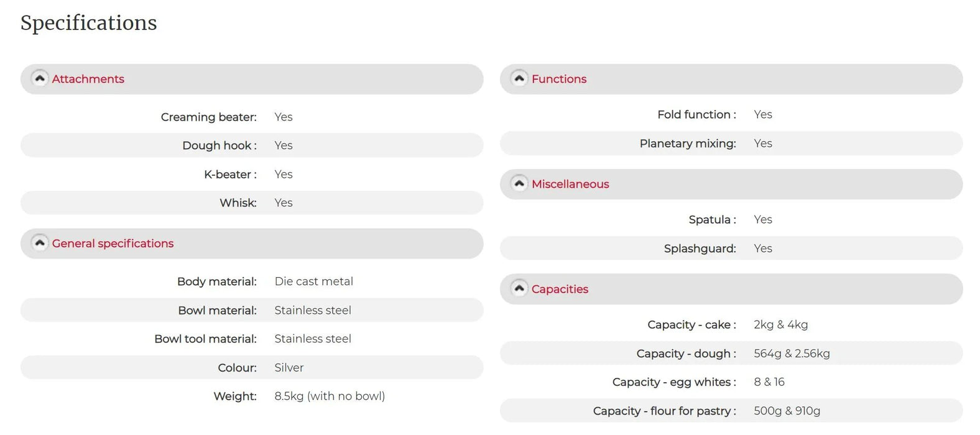Click the Specifications page heading
Screen dimensions: 980x435
pyautogui.click(x=89, y=23)
